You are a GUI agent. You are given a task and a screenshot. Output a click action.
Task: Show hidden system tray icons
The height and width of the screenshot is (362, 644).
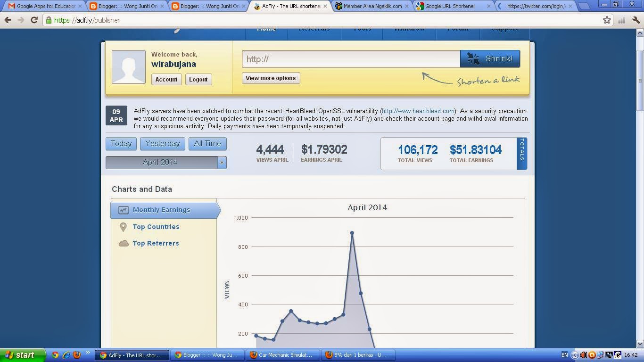575,355
